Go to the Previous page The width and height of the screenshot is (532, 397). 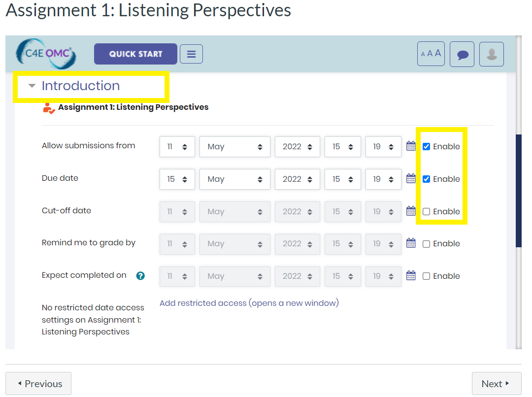click(38, 383)
